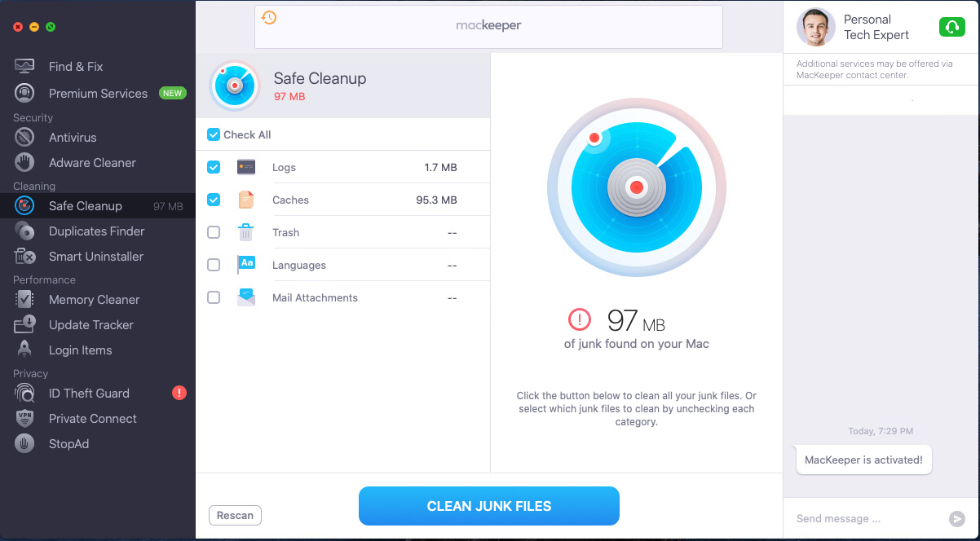Select the Logs 1.7 MB size value

[x=440, y=167]
